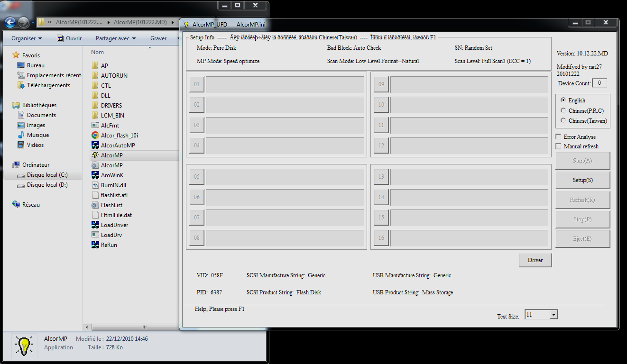Select the AmWinK file icon
The image size is (627, 364).
pos(95,175)
